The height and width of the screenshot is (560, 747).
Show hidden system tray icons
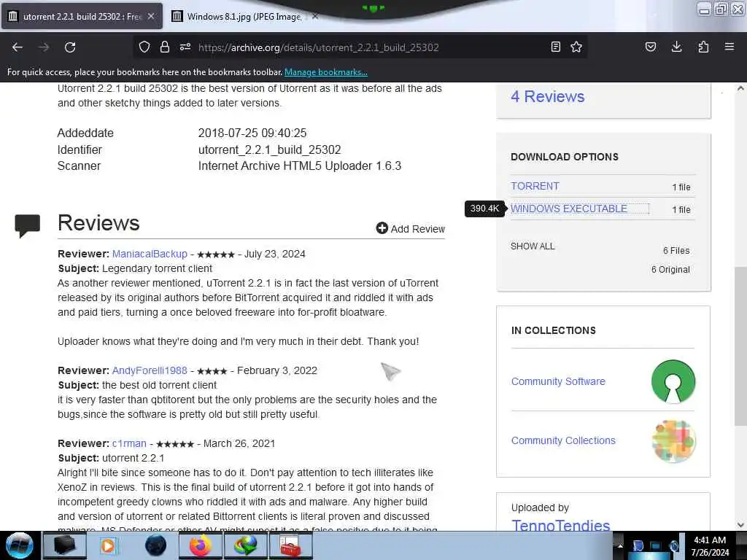click(620, 545)
